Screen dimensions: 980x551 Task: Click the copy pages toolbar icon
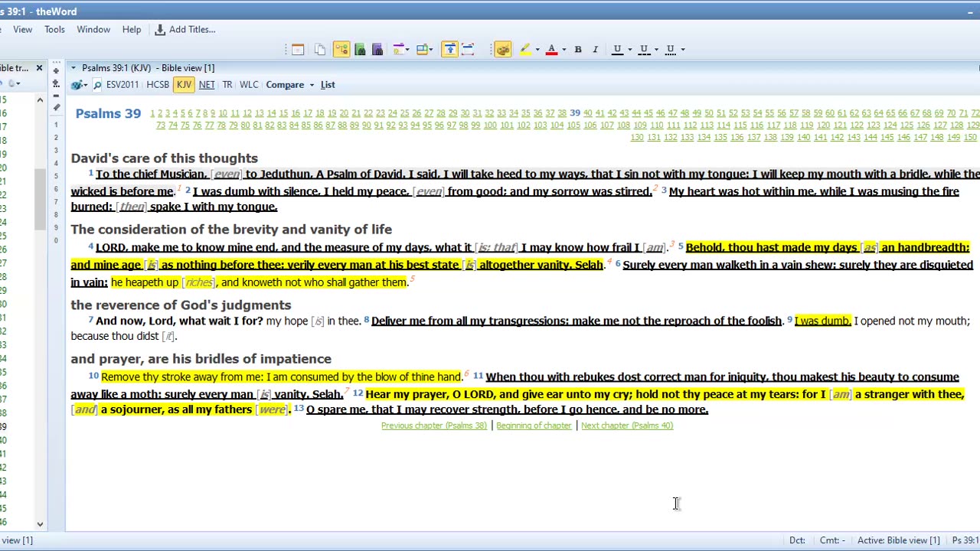click(320, 49)
